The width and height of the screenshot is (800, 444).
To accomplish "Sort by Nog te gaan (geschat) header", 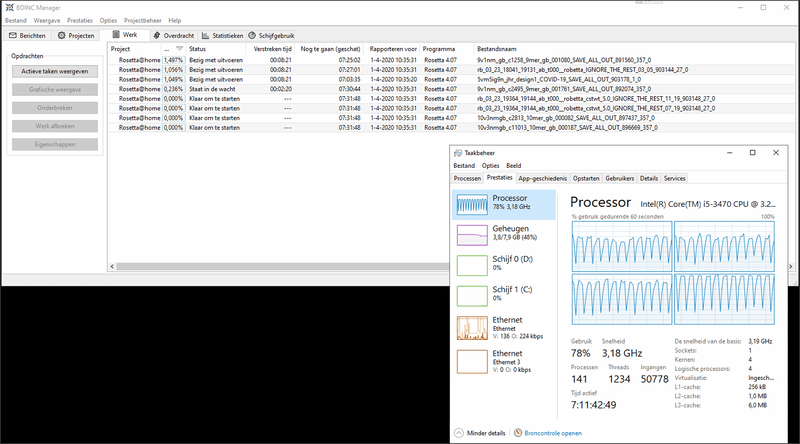I will [x=330, y=49].
